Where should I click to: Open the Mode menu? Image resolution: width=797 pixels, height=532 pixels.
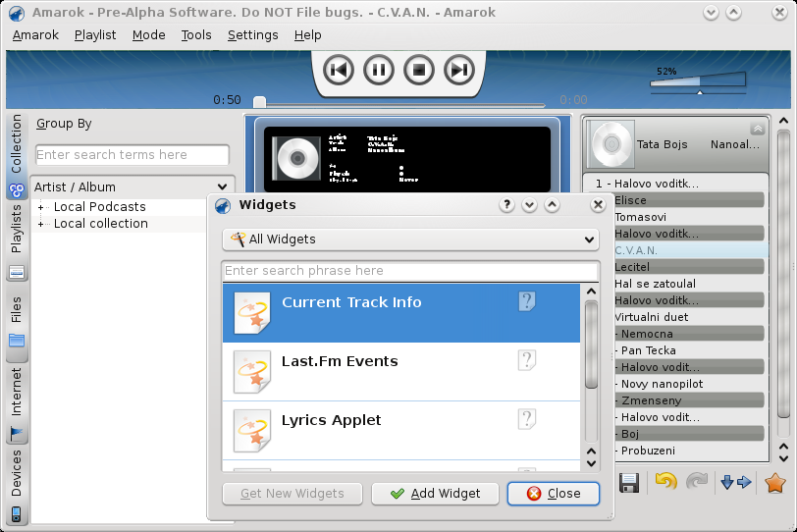[x=149, y=35]
